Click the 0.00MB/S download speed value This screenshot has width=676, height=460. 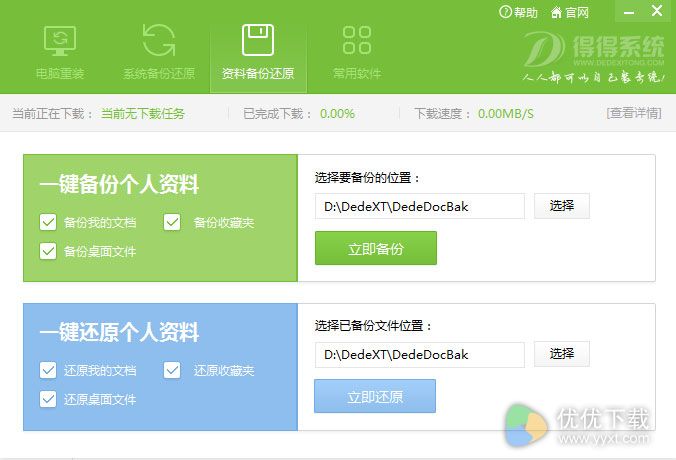[x=506, y=114]
